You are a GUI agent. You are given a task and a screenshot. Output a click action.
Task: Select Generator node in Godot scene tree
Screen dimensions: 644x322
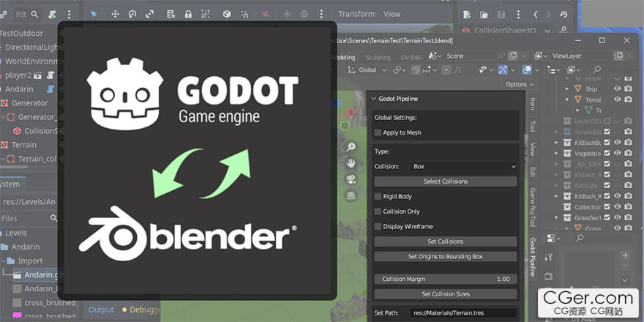[29, 103]
